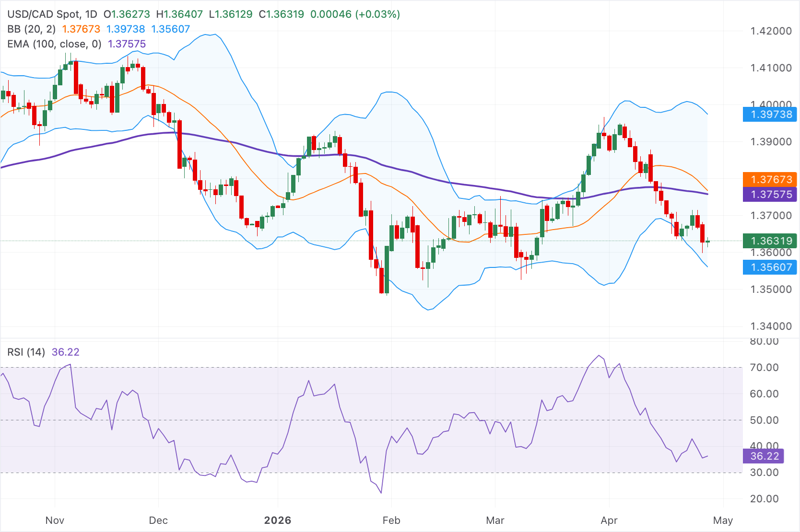The height and width of the screenshot is (532, 800).
Task: Select the EMA (100, close, 0) indicator label
Action: (x=54, y=44)
